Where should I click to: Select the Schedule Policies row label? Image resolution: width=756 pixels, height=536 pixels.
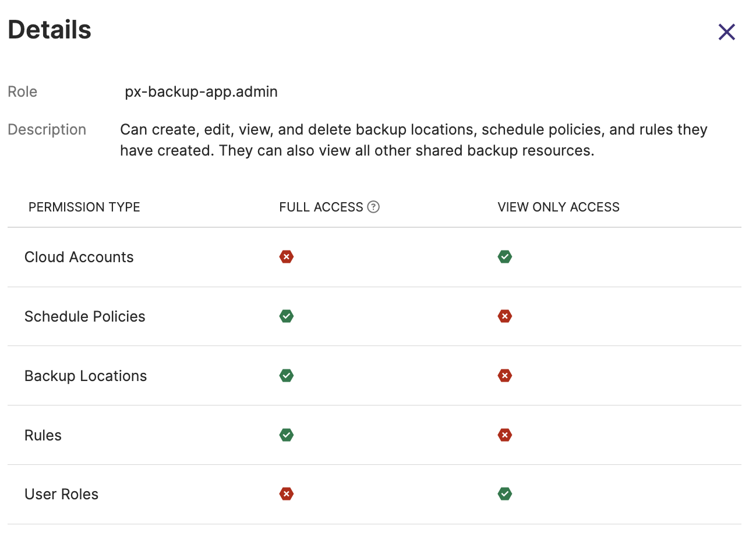coord(84,316)
